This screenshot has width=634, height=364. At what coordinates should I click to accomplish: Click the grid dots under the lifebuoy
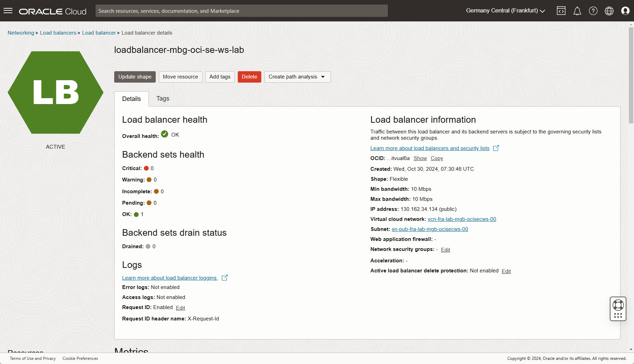pos(618,316)
